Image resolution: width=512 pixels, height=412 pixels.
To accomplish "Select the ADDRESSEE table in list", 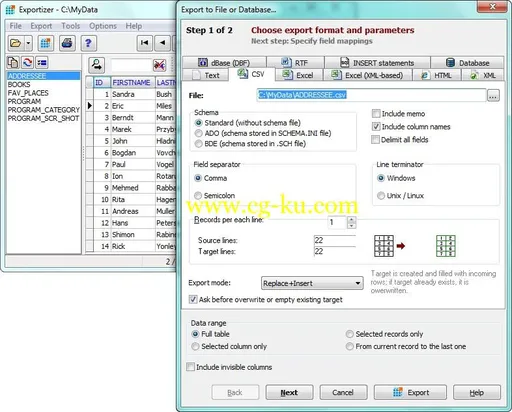I will [x=44, y=76].
